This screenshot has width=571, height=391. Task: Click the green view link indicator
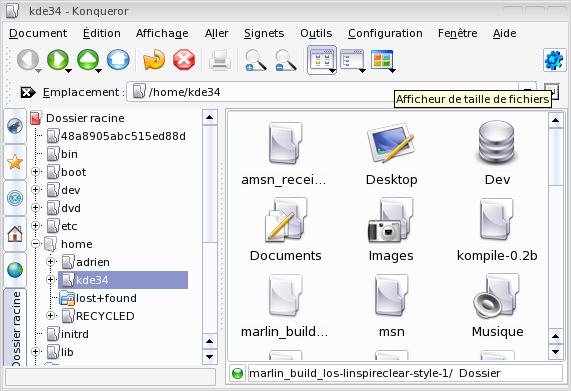(237, 373)
